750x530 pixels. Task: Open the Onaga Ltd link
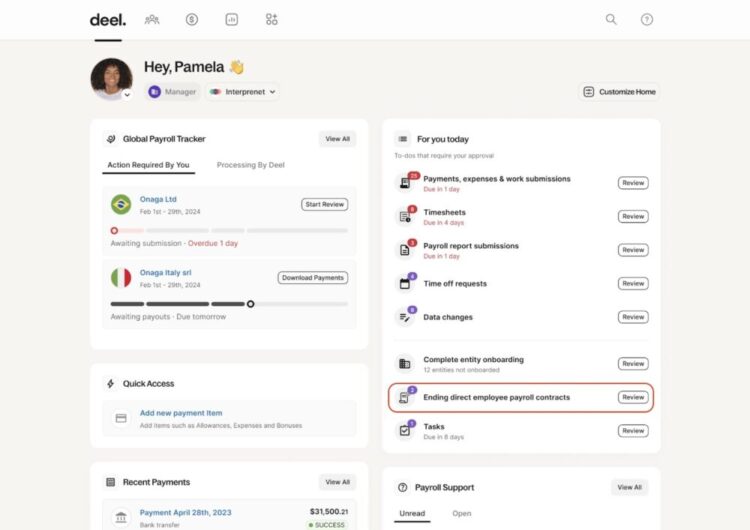(x=158, y=199)
